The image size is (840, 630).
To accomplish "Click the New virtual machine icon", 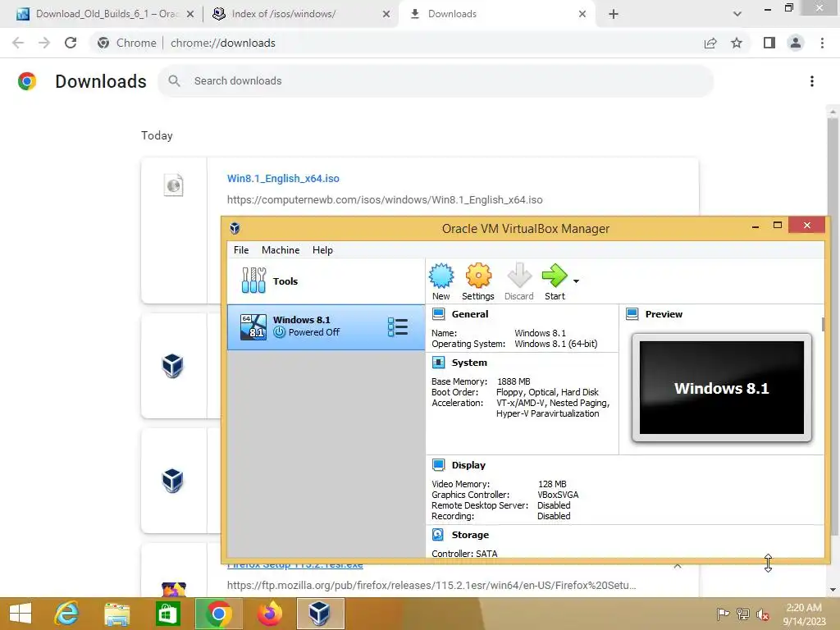I will tap(441, 276).
